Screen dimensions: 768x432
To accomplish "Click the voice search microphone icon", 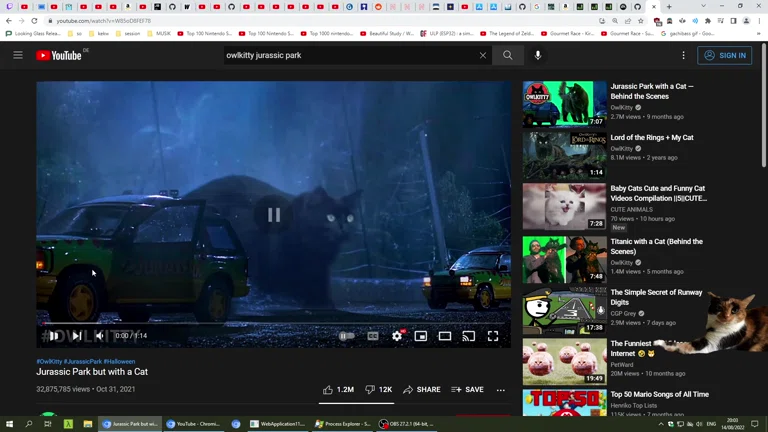I will point(538,56).
